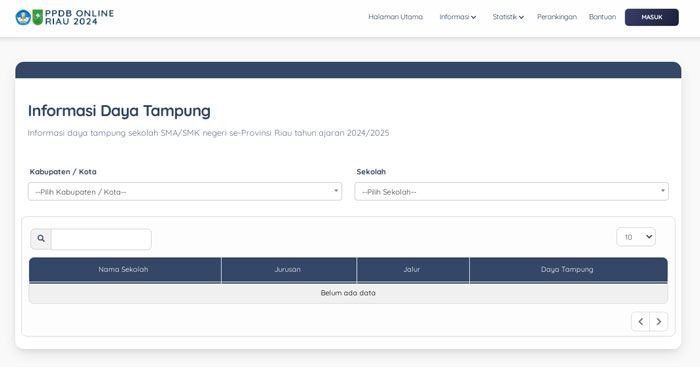Click the 'Belum ada data' row
The width and height of the screenshot is (700, 367).
coord(348,293)
